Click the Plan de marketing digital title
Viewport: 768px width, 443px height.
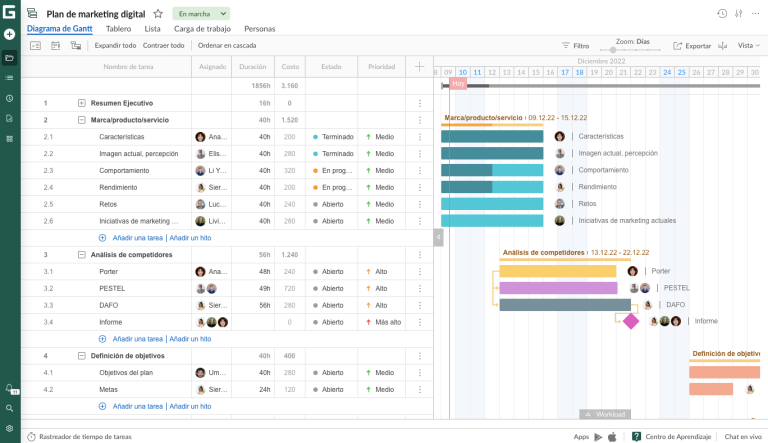pos(96,14)
